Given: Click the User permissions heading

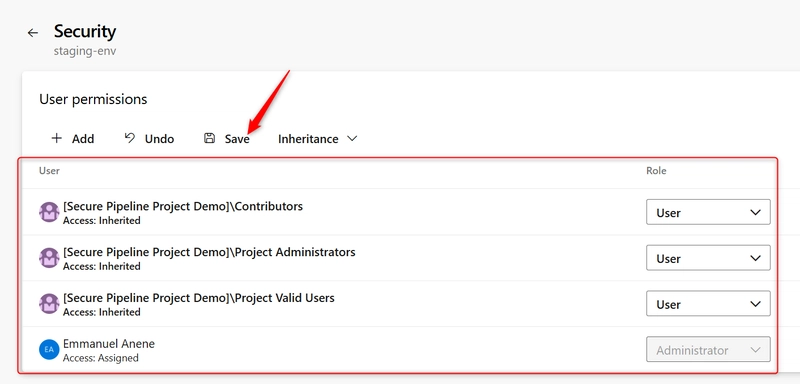Looking at the screenshot, I should coord(93,99).
